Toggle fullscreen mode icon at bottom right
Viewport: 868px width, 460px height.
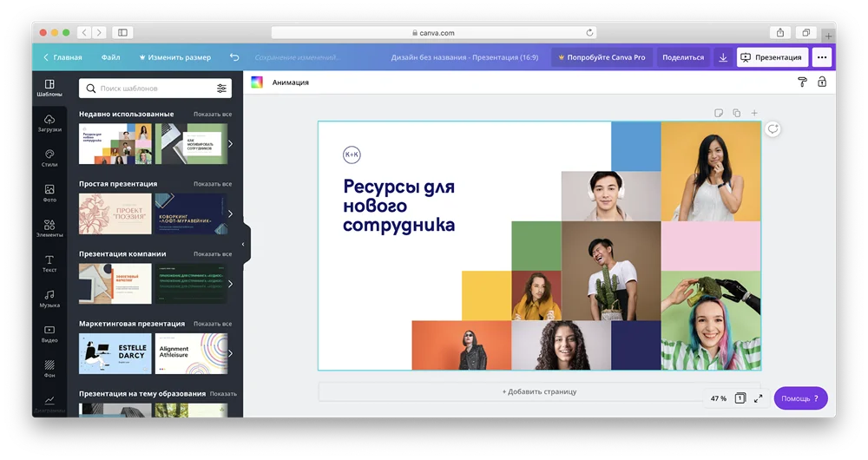(x=758, y=398)
